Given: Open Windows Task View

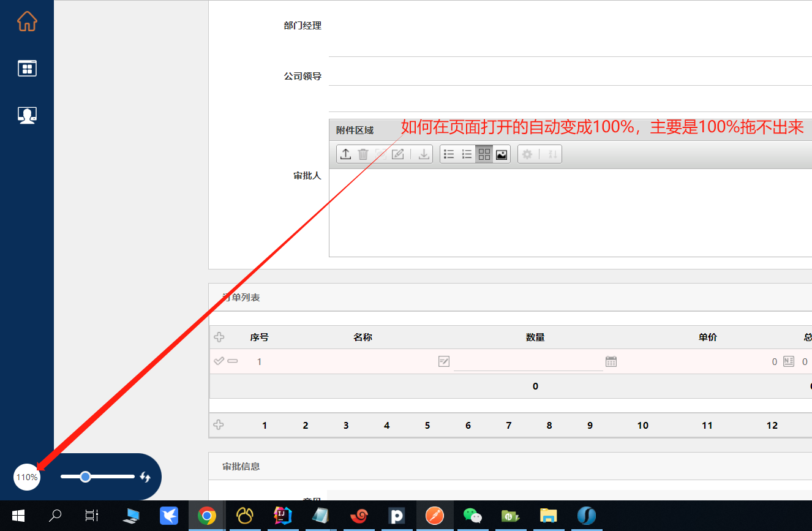Looking at the screenshot, I should coord(92,516).
